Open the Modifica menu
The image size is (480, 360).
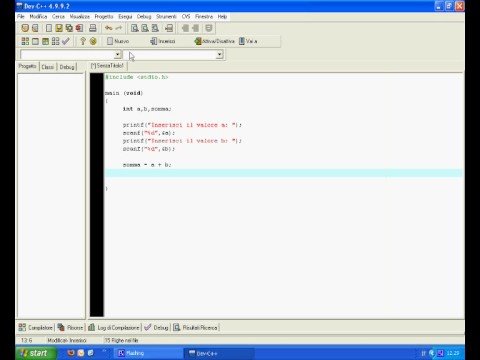(x=38, y=16)
